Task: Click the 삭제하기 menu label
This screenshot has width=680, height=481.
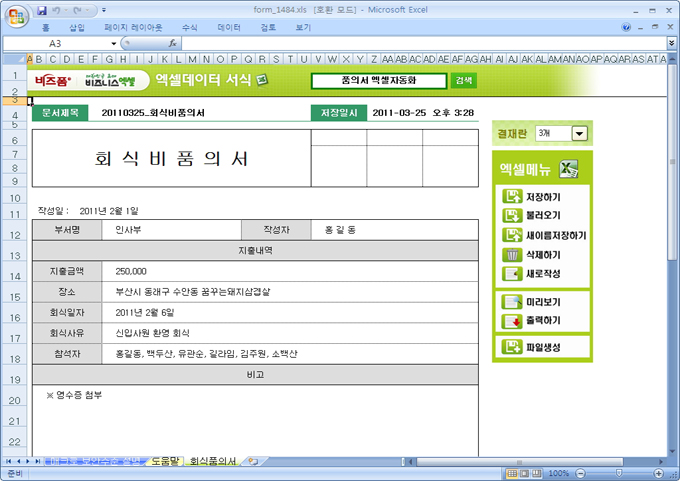Action: click(x=543, y=255)
